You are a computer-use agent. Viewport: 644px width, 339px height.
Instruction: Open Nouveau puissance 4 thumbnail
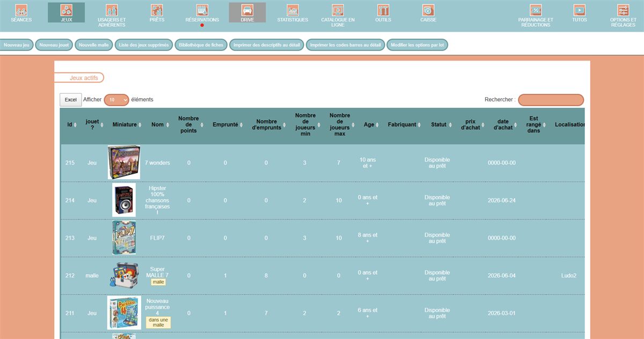coord(124,313)
